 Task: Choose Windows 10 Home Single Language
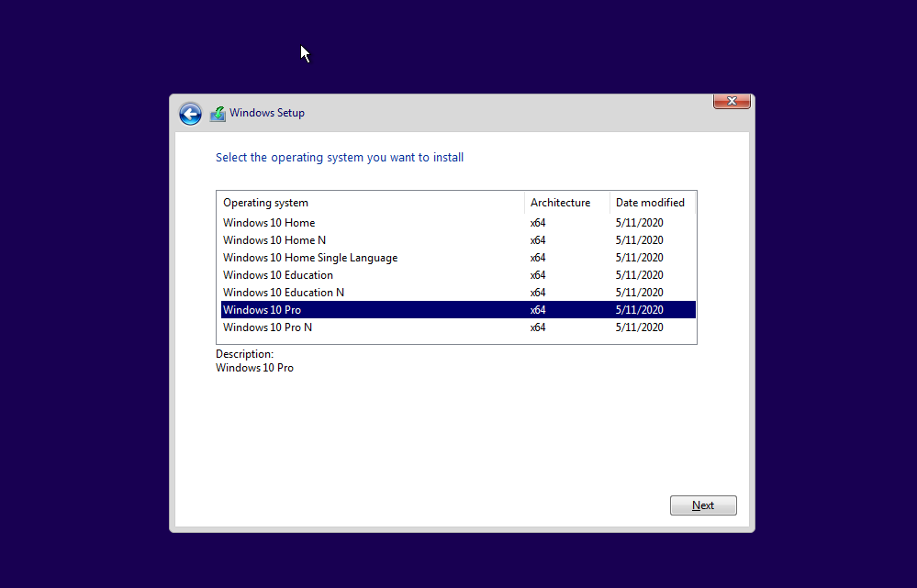310,258
